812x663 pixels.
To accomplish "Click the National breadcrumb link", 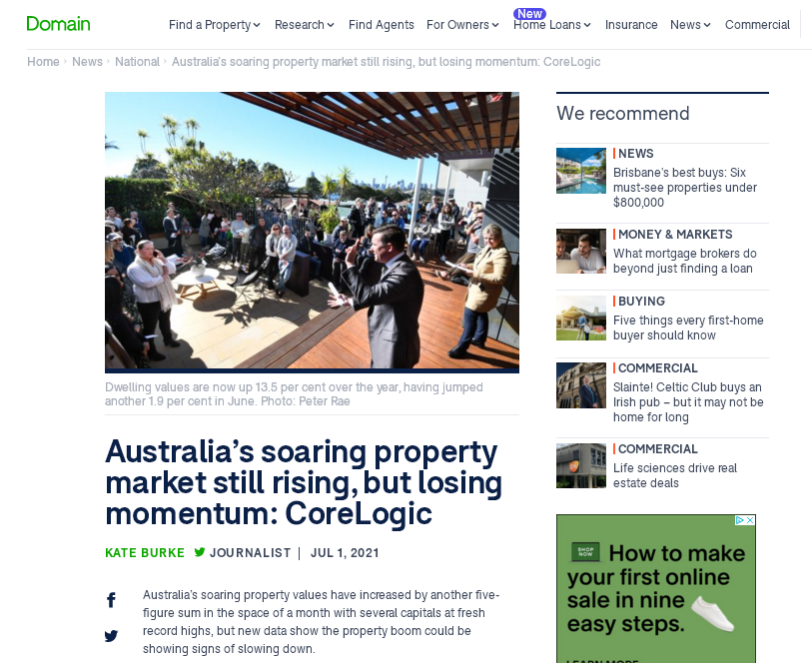I will 137,62.
